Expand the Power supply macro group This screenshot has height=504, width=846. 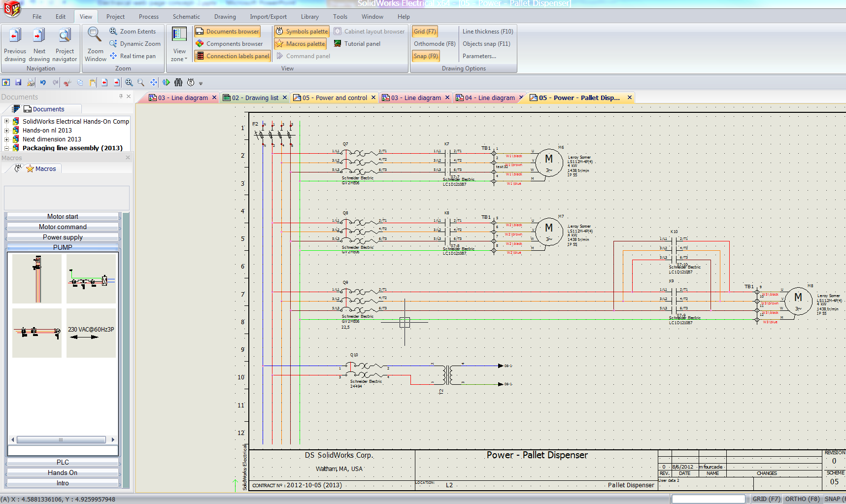63,237
